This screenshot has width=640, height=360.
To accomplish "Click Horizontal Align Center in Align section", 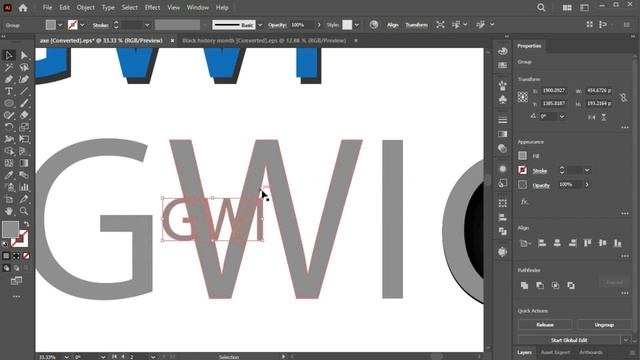I will pos(557,243).
